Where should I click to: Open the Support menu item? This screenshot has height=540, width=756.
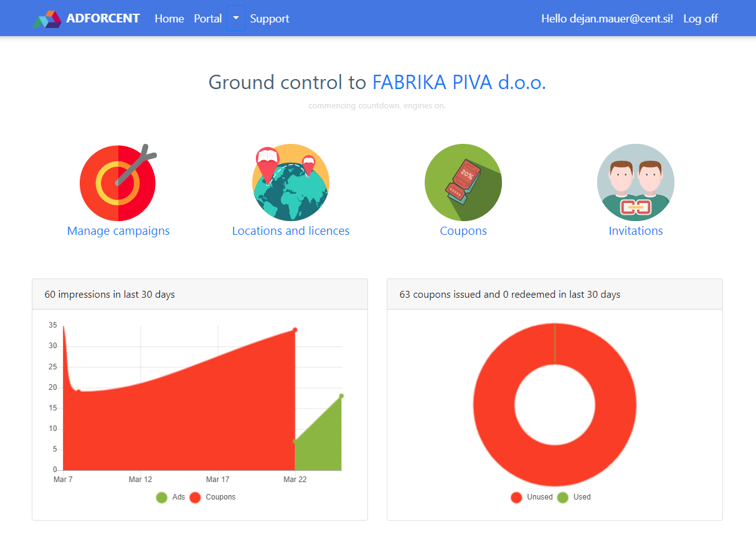pos(270,19)
